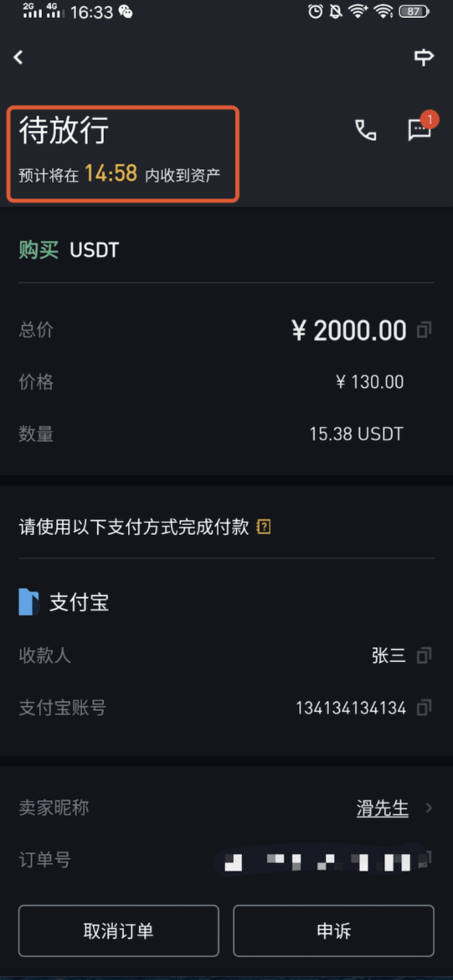Copy the order number

424,859
